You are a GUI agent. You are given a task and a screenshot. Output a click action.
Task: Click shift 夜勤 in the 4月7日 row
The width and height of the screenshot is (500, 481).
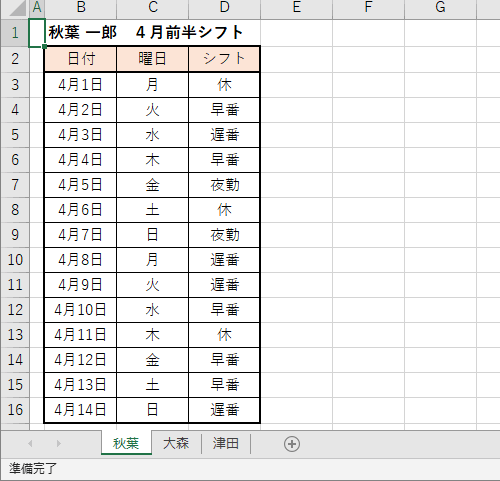pyautogui.click(x=224, y=235)
